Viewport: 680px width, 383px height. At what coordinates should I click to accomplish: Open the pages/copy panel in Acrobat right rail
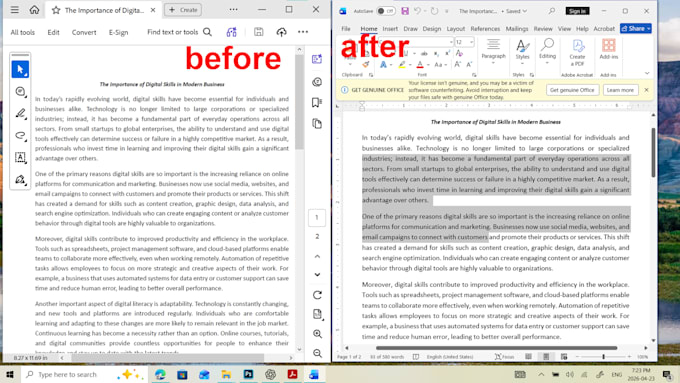317,124
